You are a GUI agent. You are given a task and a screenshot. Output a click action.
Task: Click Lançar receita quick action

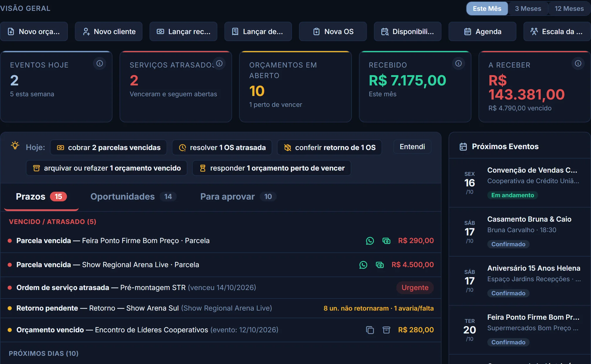coord(183,31)
